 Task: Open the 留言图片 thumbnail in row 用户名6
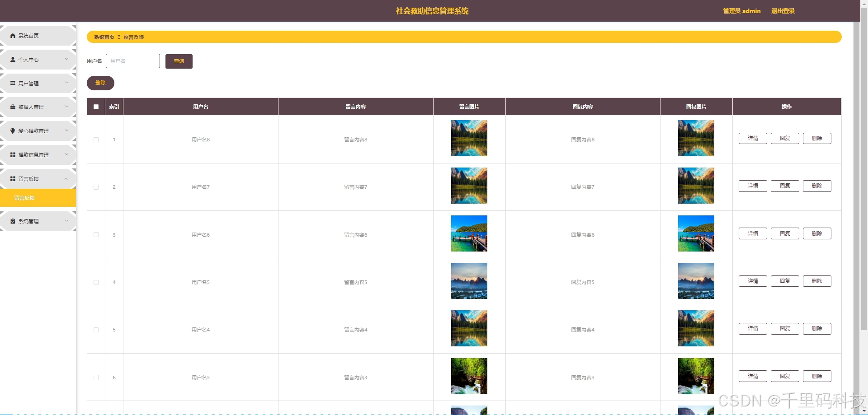[x=469, y=233]
